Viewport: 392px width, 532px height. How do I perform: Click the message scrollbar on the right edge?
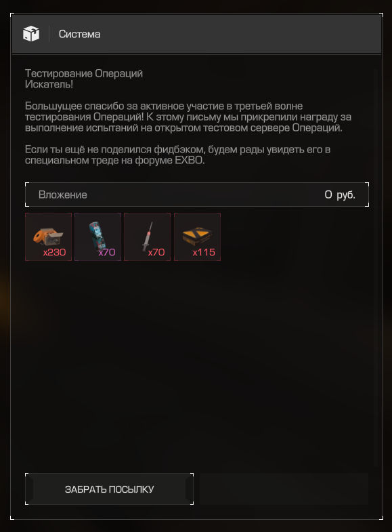(375, 268)
